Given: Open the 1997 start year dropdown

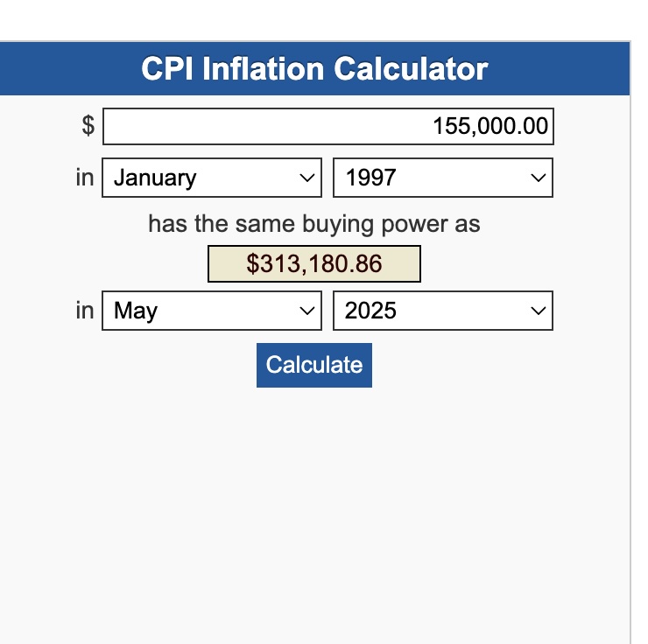Looking at the screenshot, I should (433, 178).
